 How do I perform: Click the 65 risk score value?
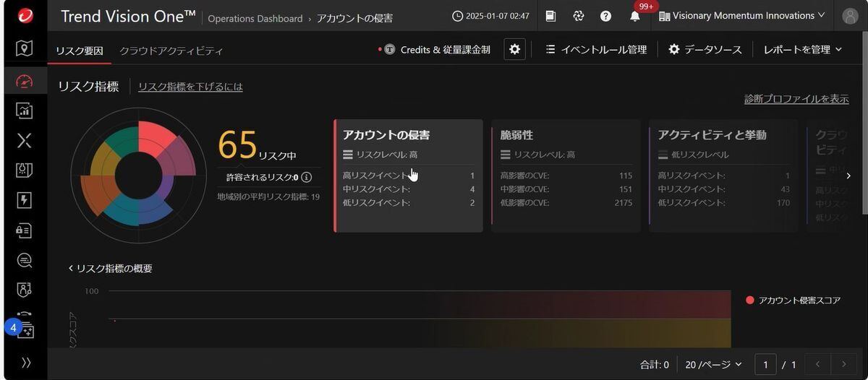pyautogui.click(x=237, y=144)
